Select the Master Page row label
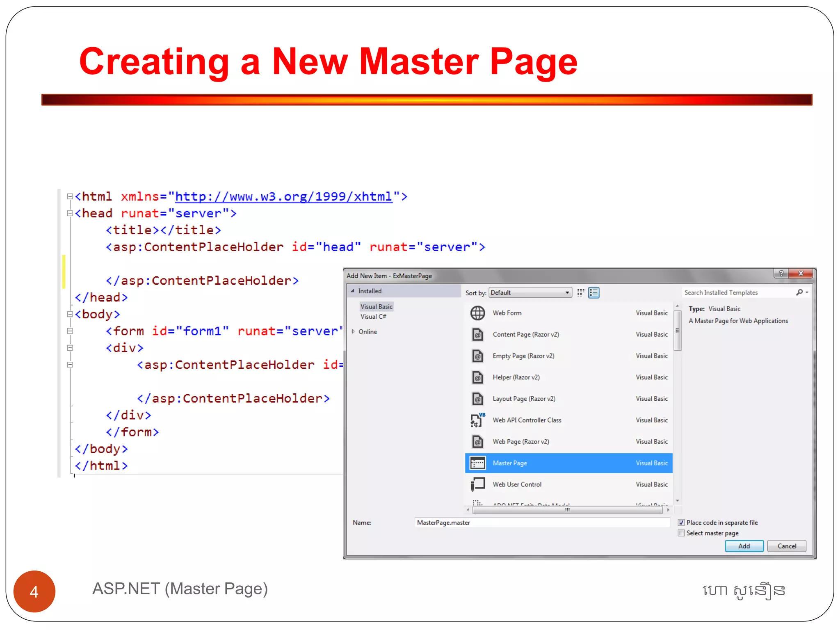The width and height of the screenshot is (840, 630). 510,463
